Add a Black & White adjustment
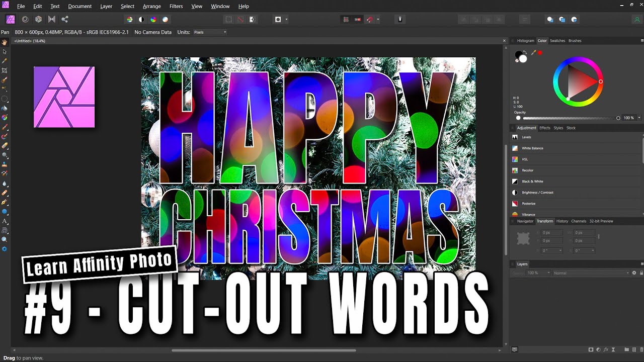The image size is (644, 362). [x=576, y=182]
